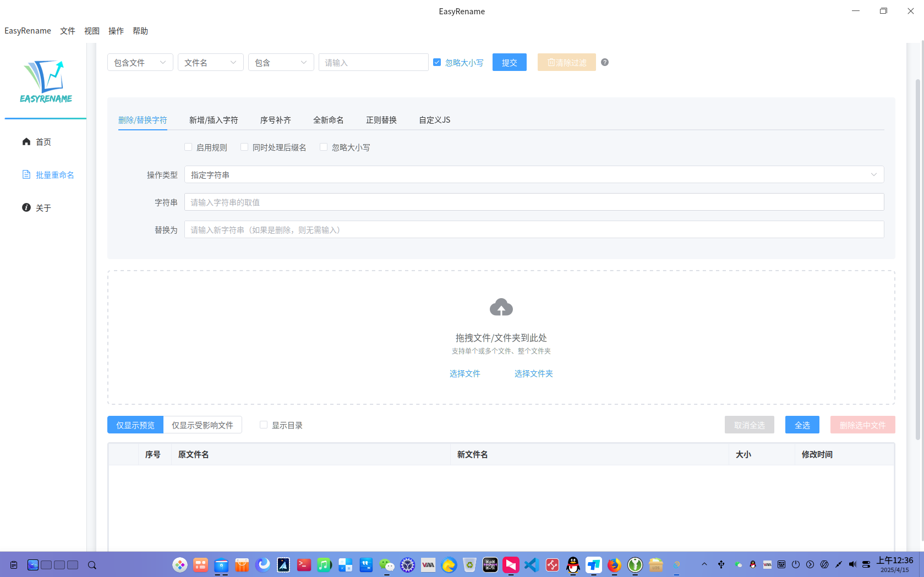
Task: Click the USB device tray icon
Action: click(x=721, y=564)
